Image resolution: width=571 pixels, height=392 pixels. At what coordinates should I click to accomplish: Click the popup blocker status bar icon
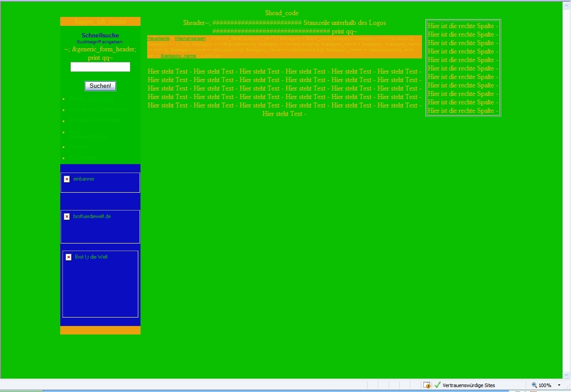coord(427,385)
